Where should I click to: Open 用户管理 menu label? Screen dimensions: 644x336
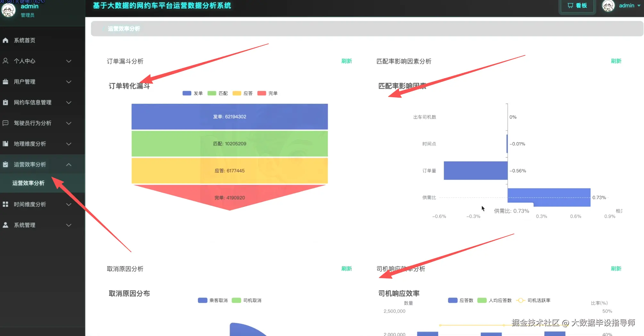pos(25,82)
